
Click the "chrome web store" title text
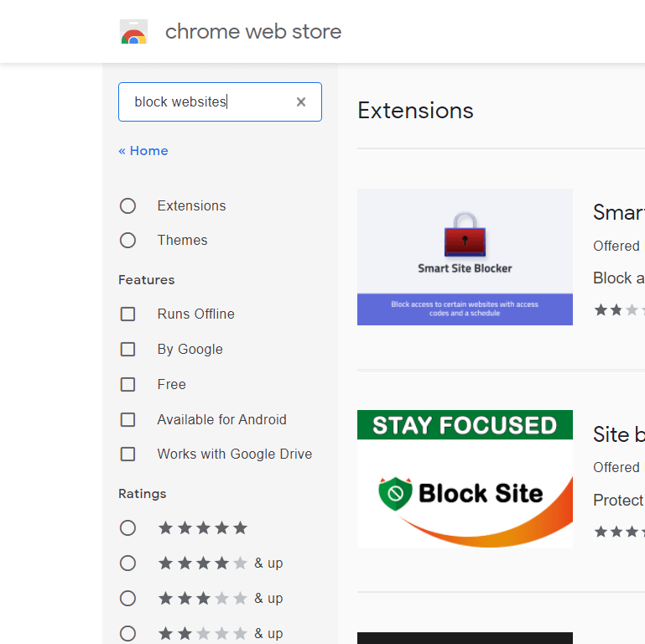(x=253, y=32)
